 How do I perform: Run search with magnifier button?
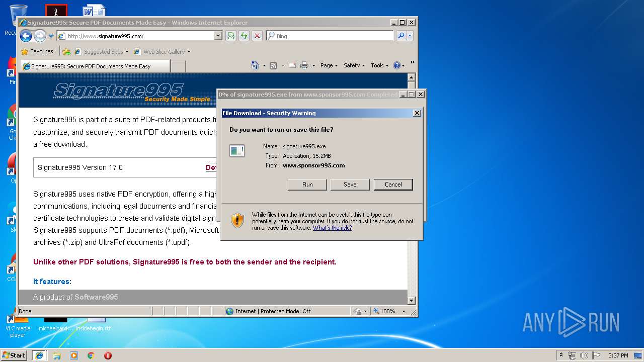401,36
